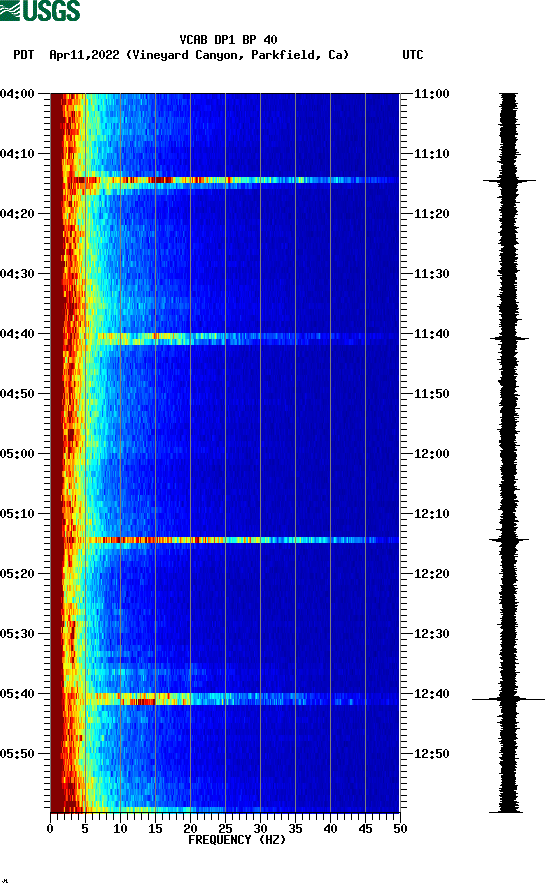This screenshot has width=552, height=892.
Task: Click the '04:20' PDT time label
Action: click(x=17, y=214)
